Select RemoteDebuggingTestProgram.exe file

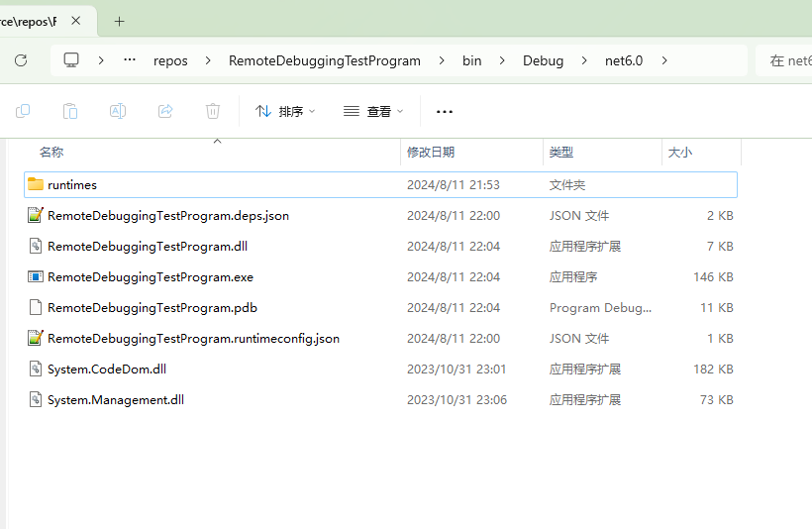150,276
